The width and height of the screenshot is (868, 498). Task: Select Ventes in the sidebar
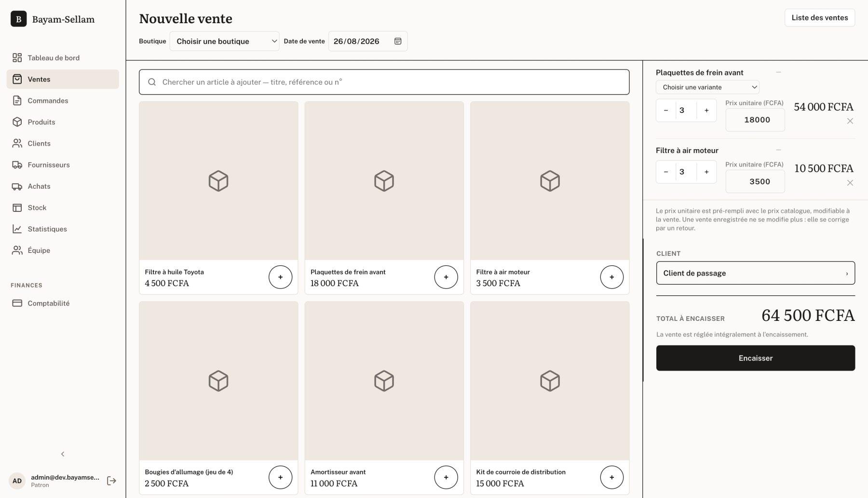point(63,79)
